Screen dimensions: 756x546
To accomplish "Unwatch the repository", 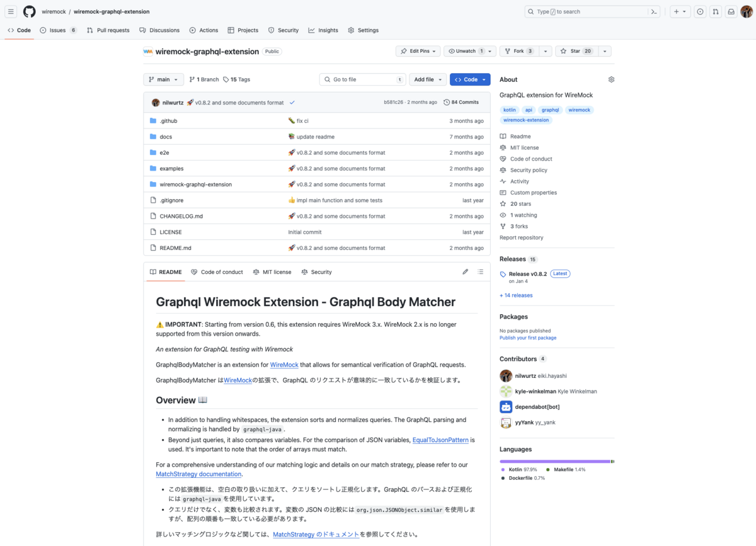I will [465, 51].
